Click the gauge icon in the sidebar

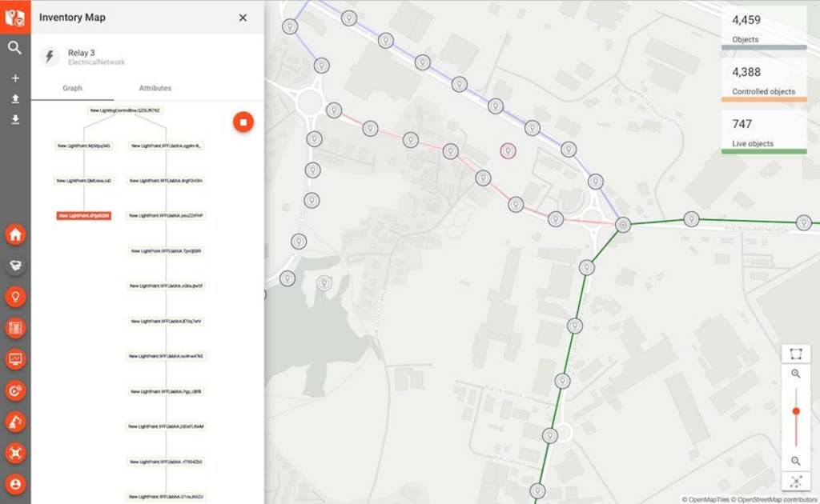14,390
